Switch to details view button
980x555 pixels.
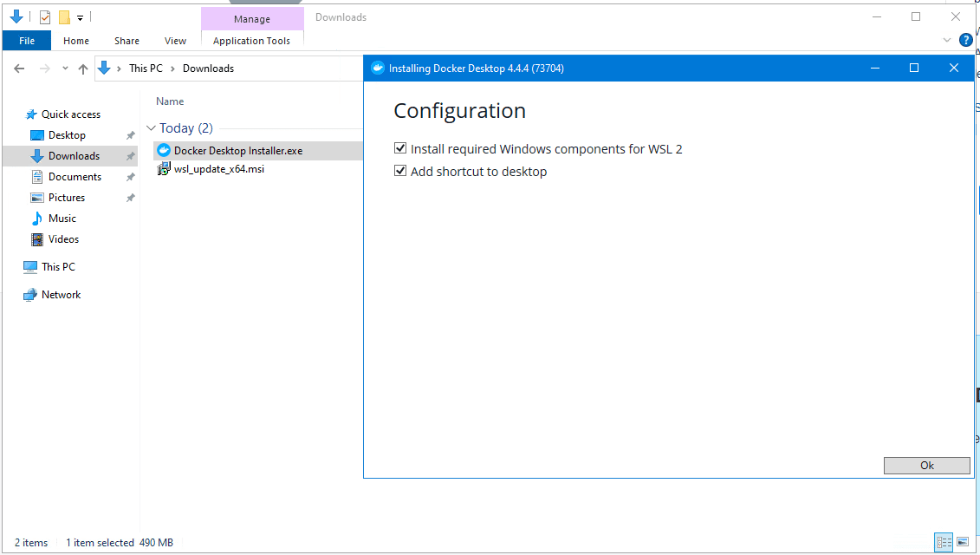[x=944, y=542]
